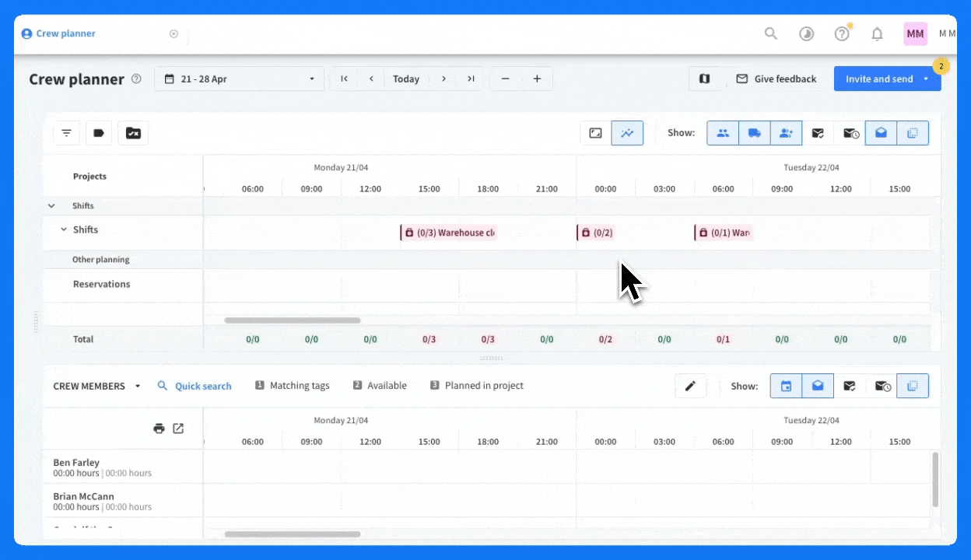Zoom in the timeline with plus
The height and width of the screenshot is (560, 971).
[537, 79]
